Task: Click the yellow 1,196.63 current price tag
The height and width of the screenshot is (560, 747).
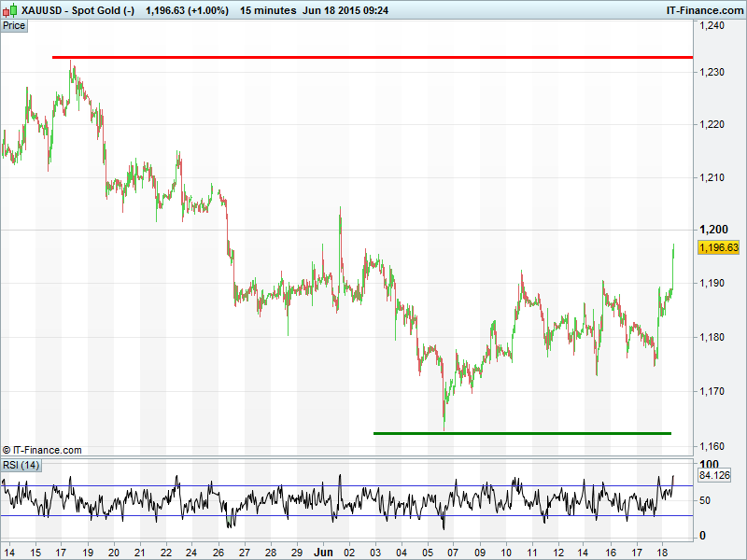Action: point(718,247)
